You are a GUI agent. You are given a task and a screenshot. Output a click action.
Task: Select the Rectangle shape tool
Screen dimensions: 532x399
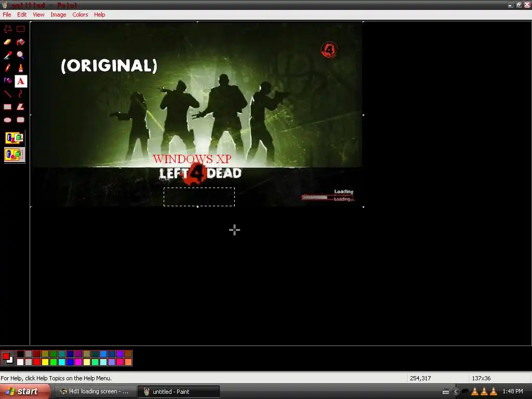point(7,107)
